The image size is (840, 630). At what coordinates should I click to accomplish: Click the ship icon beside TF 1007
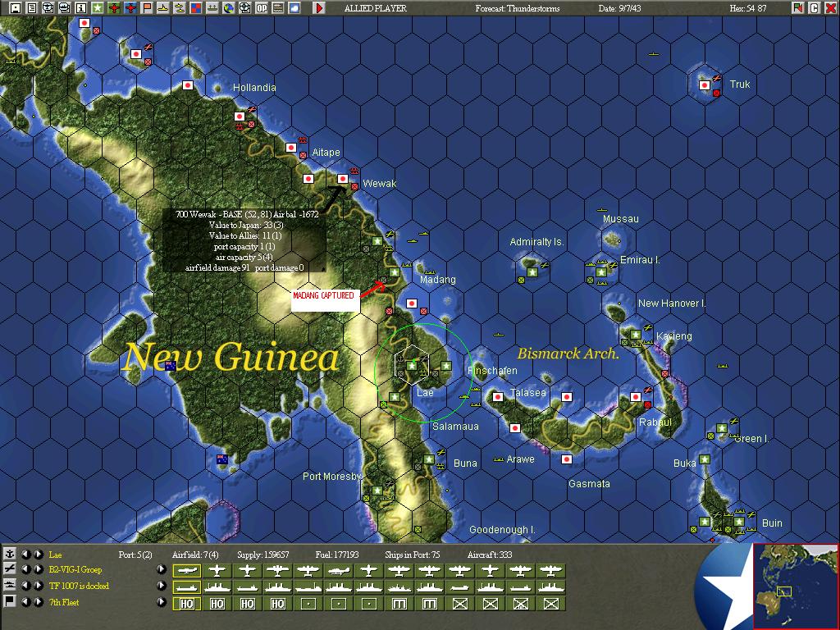click(9, 586)
